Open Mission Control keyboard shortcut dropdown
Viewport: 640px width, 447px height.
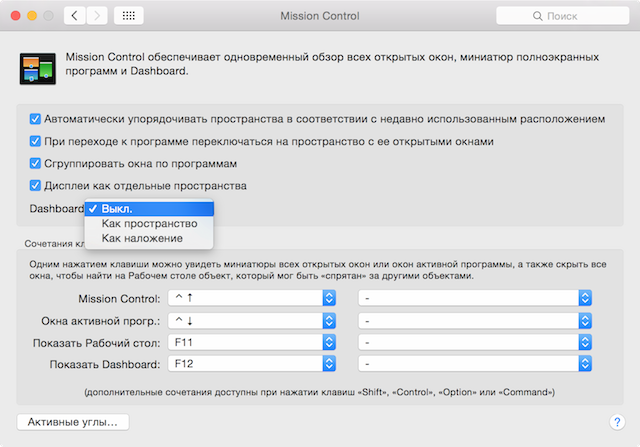point(252,298)
